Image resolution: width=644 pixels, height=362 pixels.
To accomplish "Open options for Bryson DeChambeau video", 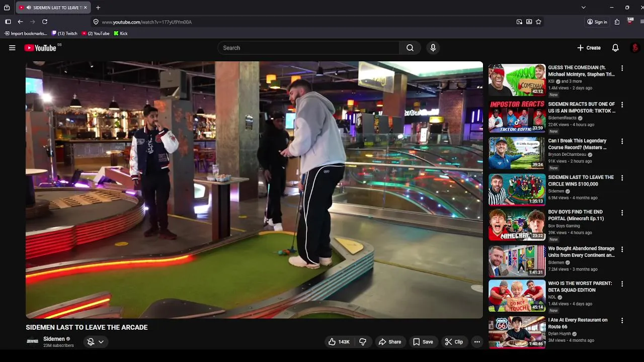I will click(x=622, y=142).
